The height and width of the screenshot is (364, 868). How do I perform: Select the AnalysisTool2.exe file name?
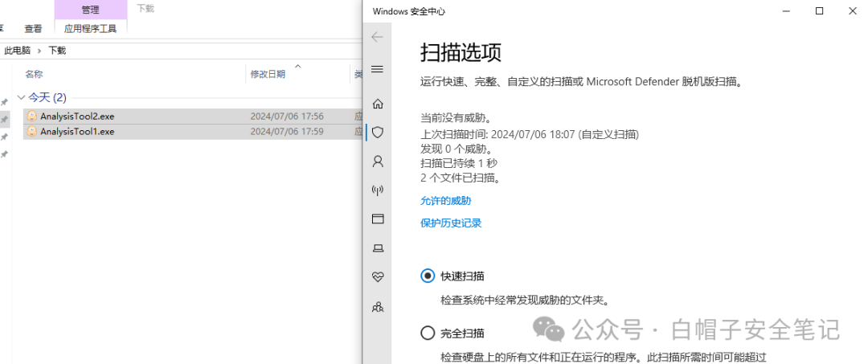tap(77, 117)
